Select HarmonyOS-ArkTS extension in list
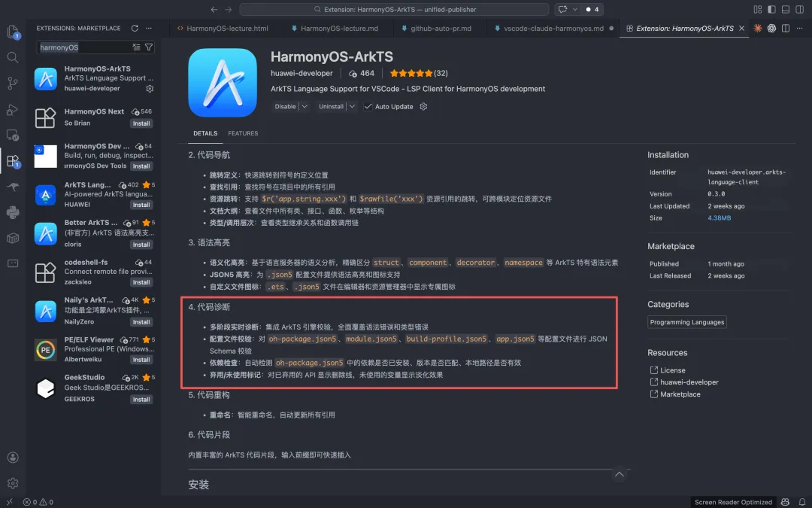Screen dimensions: 812x508 coord(94,78)
